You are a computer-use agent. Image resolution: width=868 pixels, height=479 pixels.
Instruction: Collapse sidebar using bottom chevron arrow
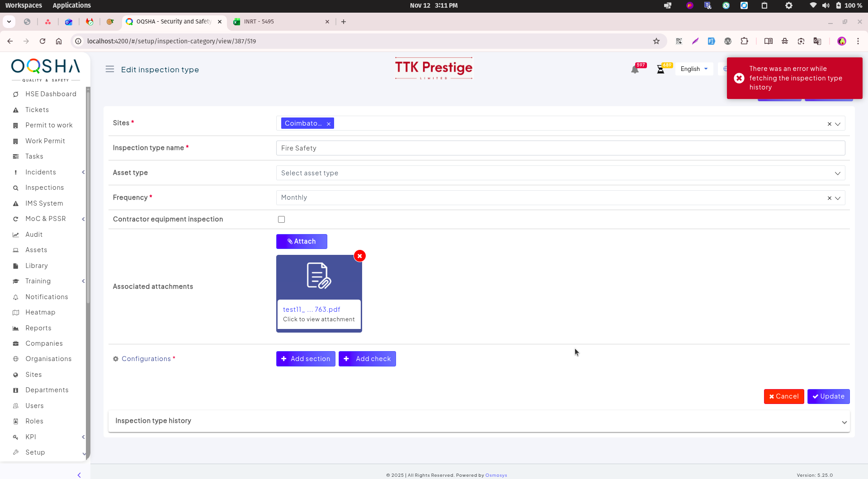[79, 474]
